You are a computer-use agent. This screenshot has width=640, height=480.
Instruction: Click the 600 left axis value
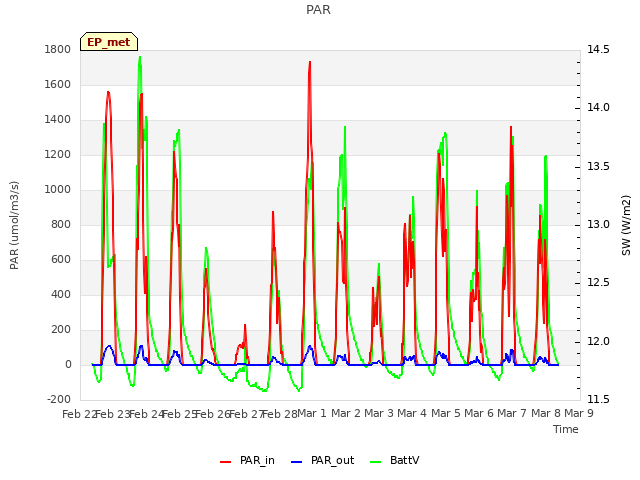[x=61, y=260]
